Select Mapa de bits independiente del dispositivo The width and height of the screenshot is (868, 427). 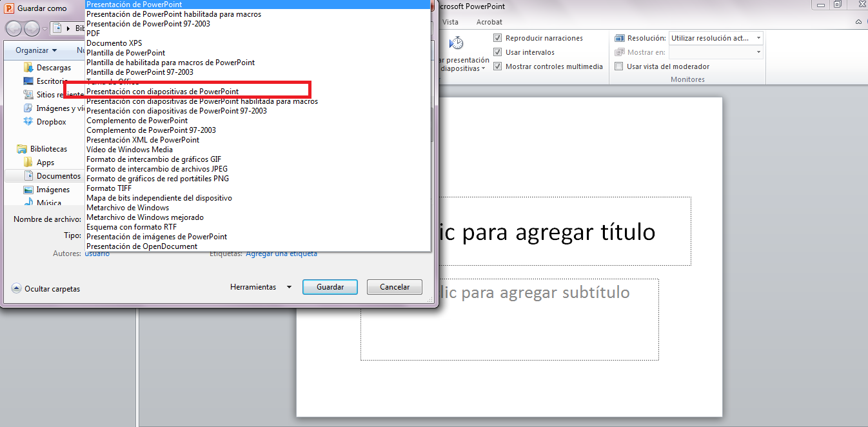pos(258,198)
